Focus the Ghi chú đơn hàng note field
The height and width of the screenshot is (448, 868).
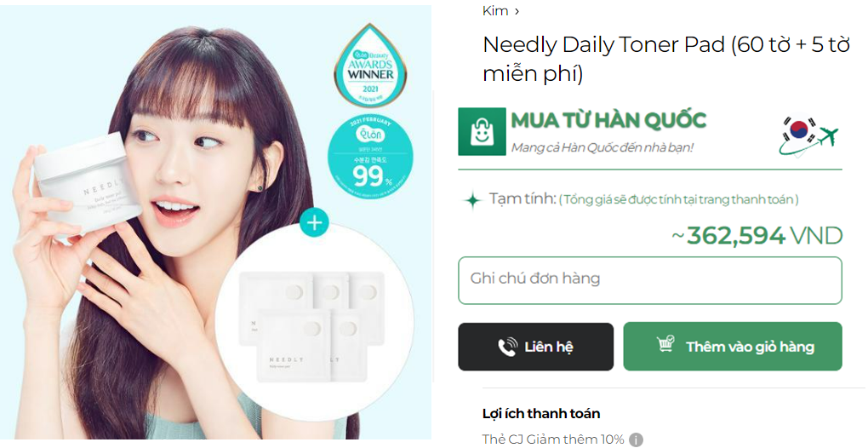click(650, 280)
